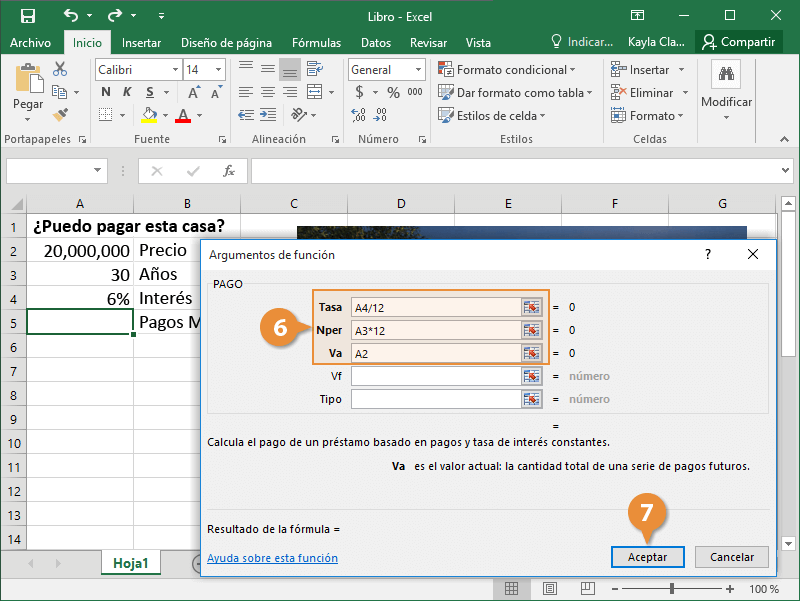Screen dimensions: 800x601
Task: Click the percent style icon
Action: 393,93
